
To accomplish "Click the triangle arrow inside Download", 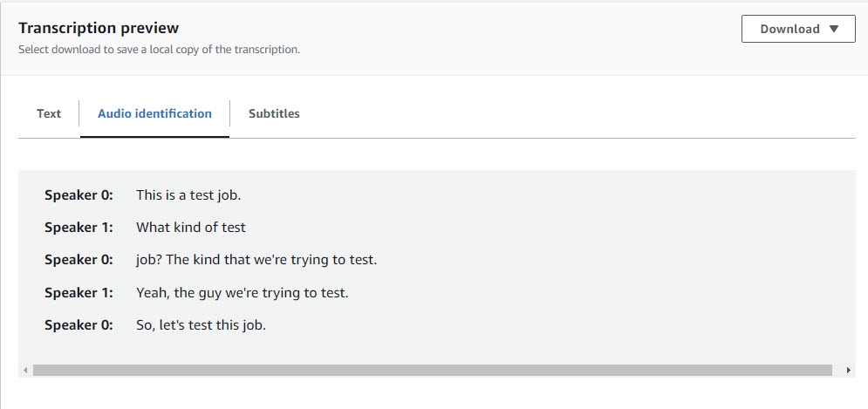I will click(834, 29).
